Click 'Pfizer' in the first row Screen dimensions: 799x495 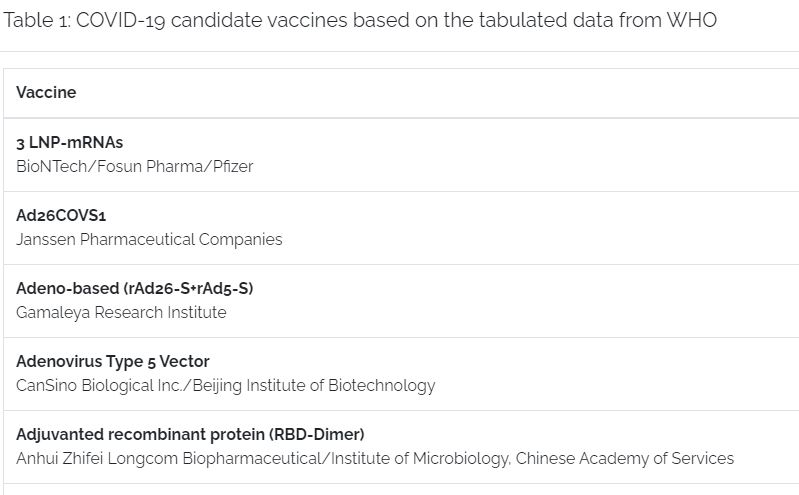pos(233,166)
